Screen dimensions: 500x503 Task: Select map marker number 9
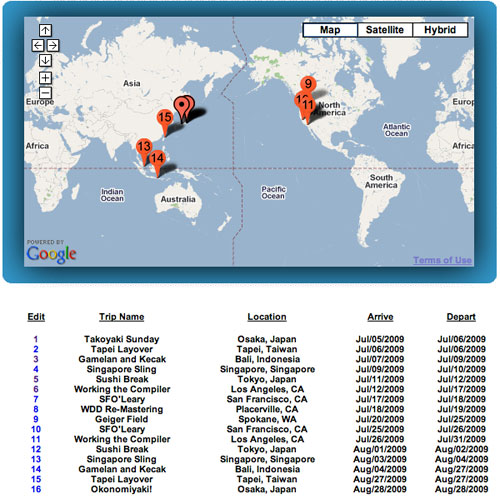(x=308, y=84)
